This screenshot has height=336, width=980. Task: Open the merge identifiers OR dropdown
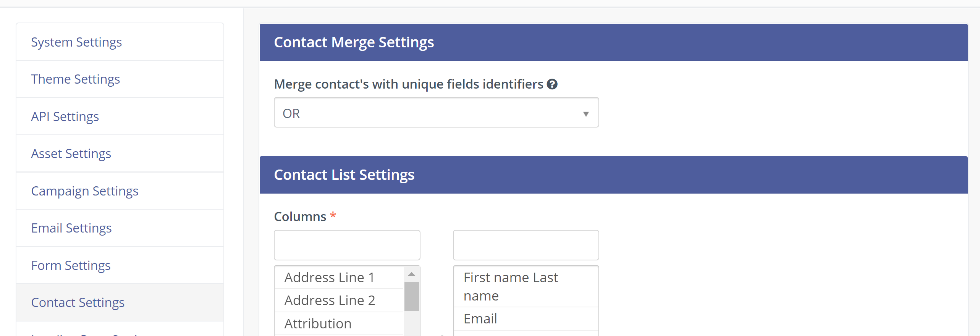(x=436, y=113)
